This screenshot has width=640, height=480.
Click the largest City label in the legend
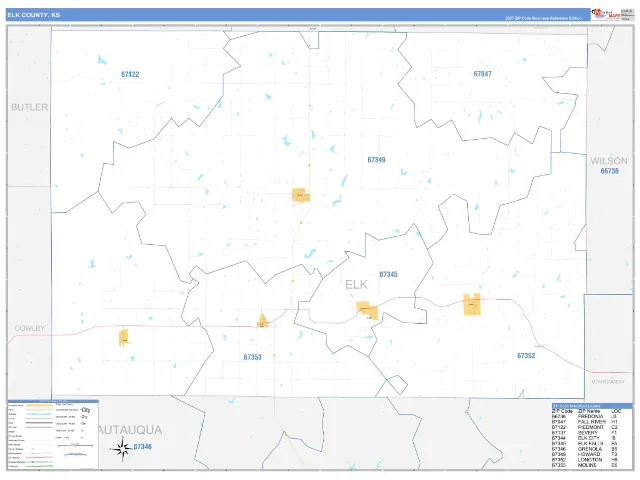tap(86, 410)
